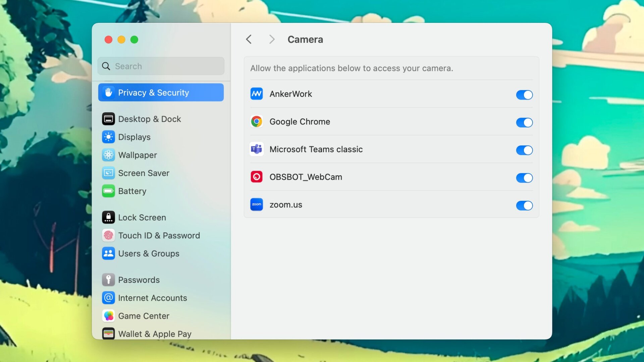This screenshot has height=362, width=644.
Task: Turn off OBSBOT_WebCam camera access
Action: (524, 178)
